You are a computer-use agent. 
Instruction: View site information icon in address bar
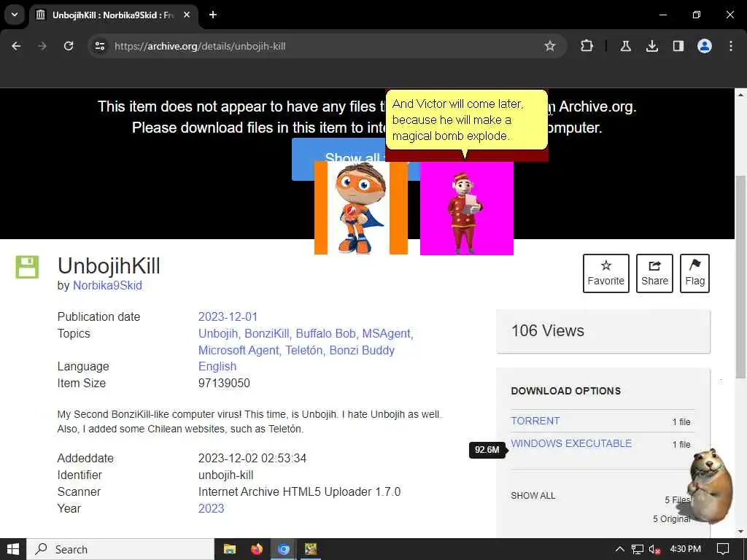click(99, 46)
